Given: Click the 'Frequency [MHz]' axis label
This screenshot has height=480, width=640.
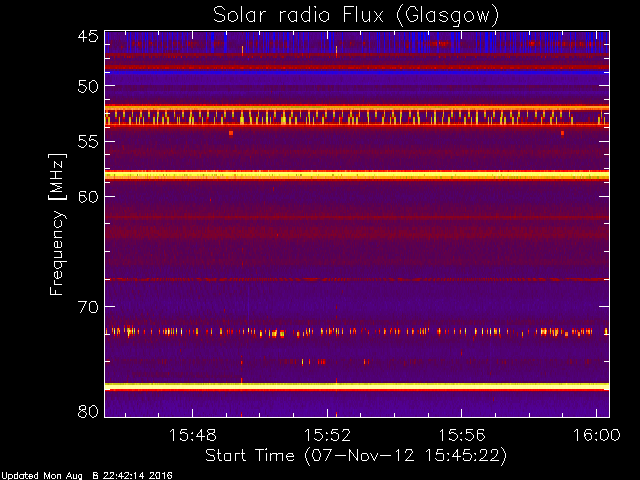Looking at the screenshot, I should tap(57, 224).
